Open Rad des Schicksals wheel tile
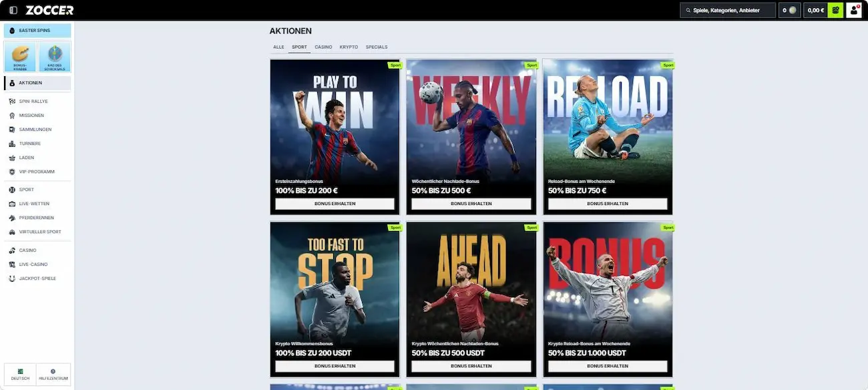Viewport: 868px width, 390px height. point(55,57)
